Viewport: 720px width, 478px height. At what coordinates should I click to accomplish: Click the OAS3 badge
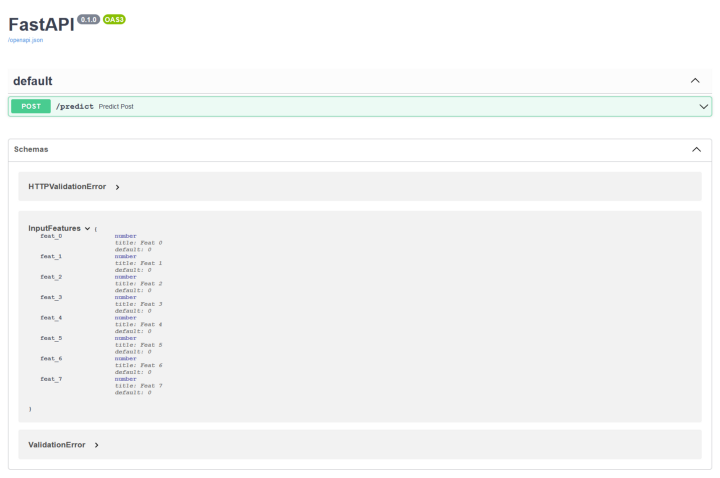coord(114,19)
